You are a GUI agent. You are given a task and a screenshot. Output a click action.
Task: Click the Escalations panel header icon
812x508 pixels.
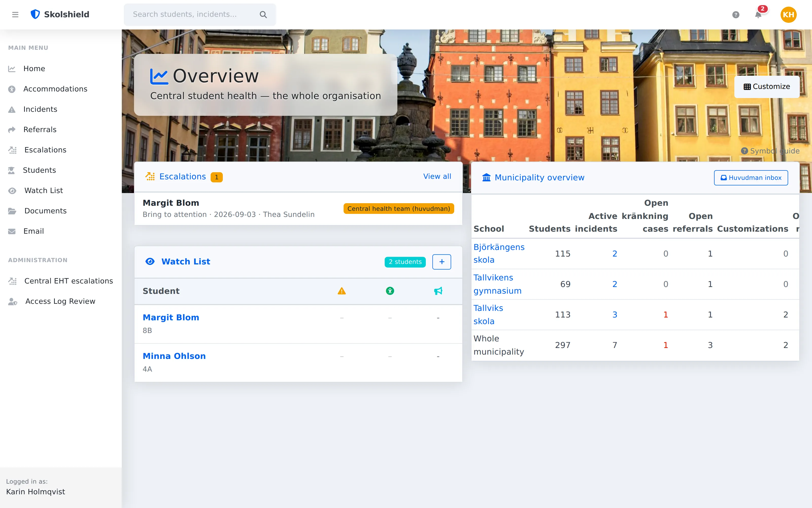(x=150, y=176)
